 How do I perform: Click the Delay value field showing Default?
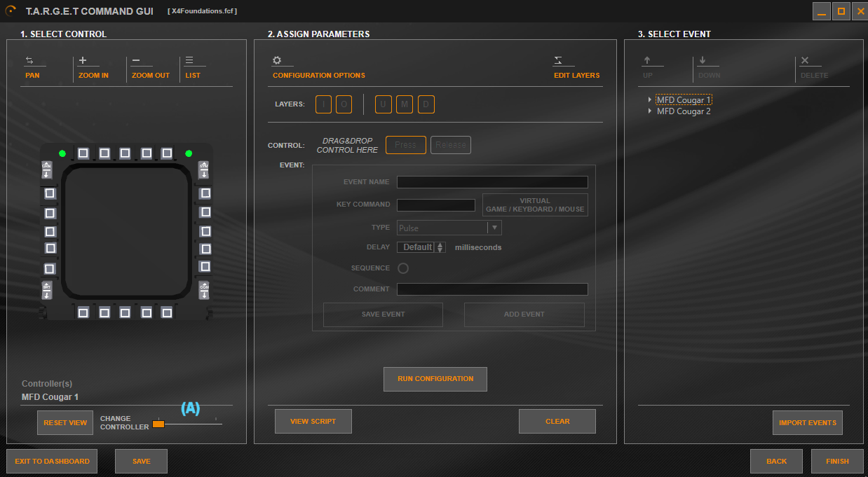(x=416, y=247)
